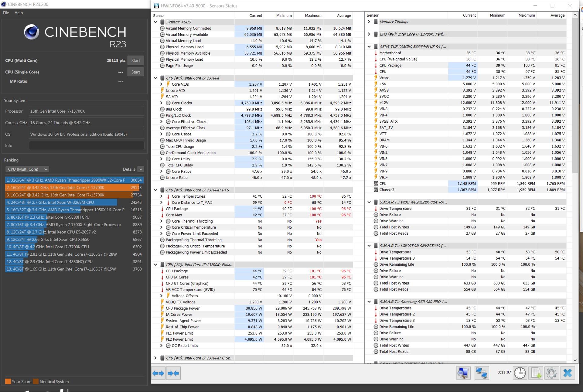Click the logging start sheet icon
Image resolution: width=583 pixels, height=392 pixels.
[x=536, y=373]
